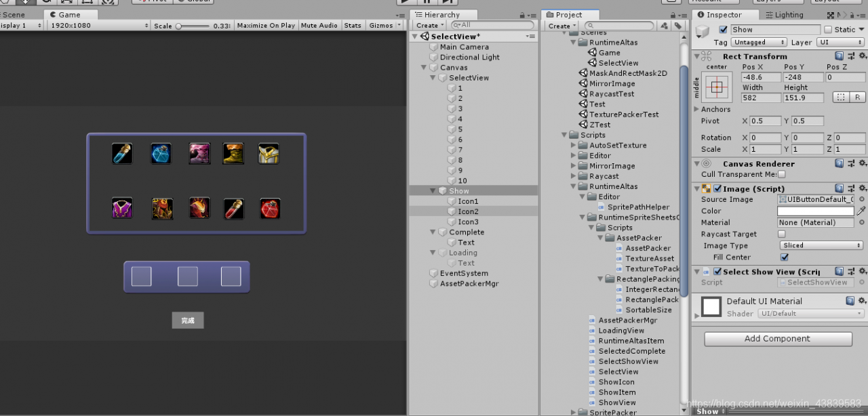Click the Search by Type icon in Project
868x416 pixels.
pos(663,26)
